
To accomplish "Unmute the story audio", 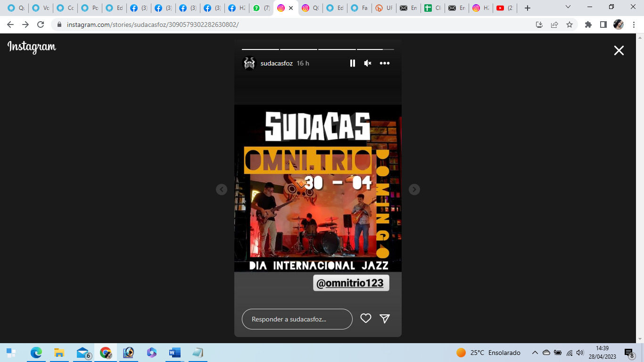I will point(368,63).
